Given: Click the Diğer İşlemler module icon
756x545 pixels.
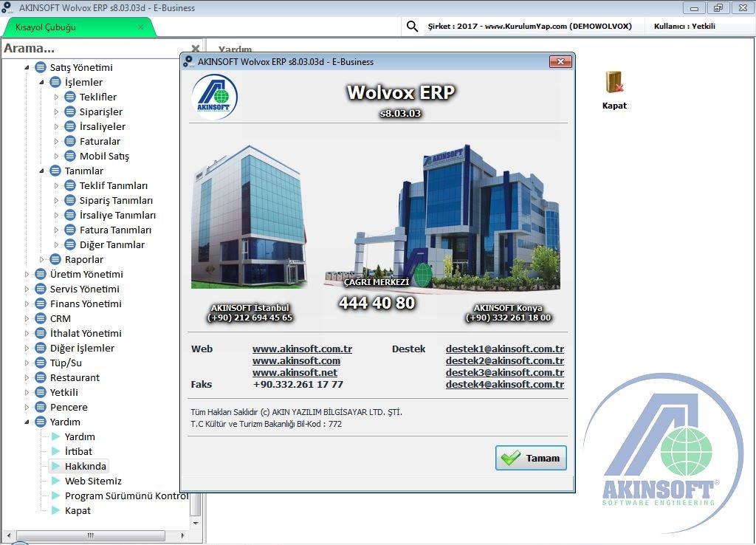Looking at the screenshot, I should 41,349.
